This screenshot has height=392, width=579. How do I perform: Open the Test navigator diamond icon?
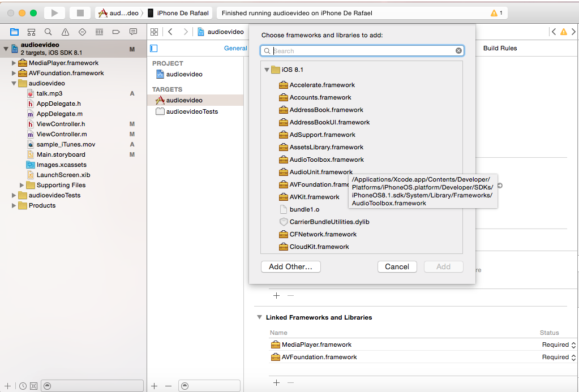(x=82, y=32)
